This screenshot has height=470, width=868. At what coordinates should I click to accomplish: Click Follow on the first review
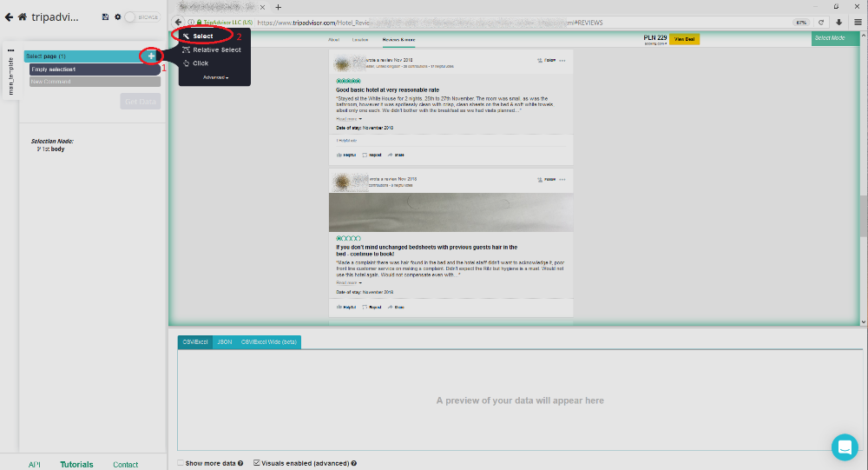click(x=546, y=61)
